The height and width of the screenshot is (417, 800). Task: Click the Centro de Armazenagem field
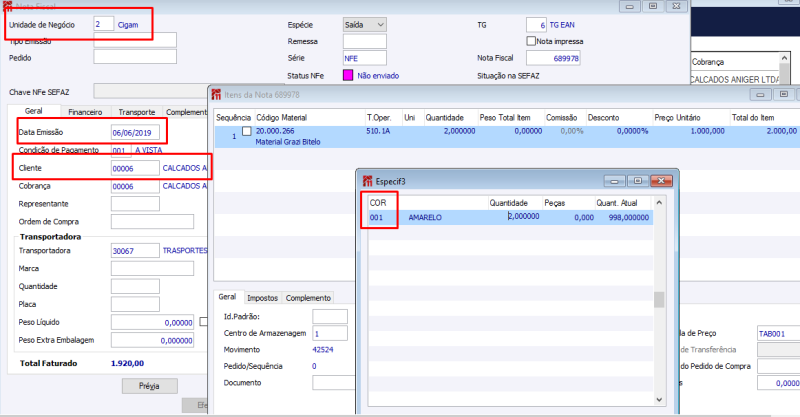pos(330,333)
